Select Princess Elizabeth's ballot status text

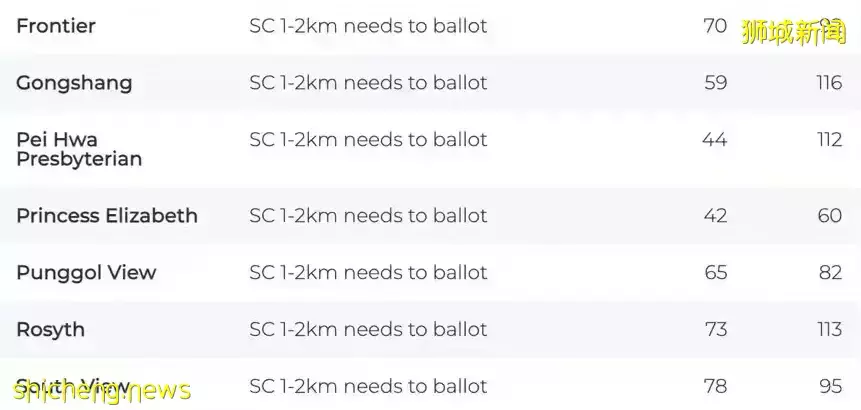[368, 216]
